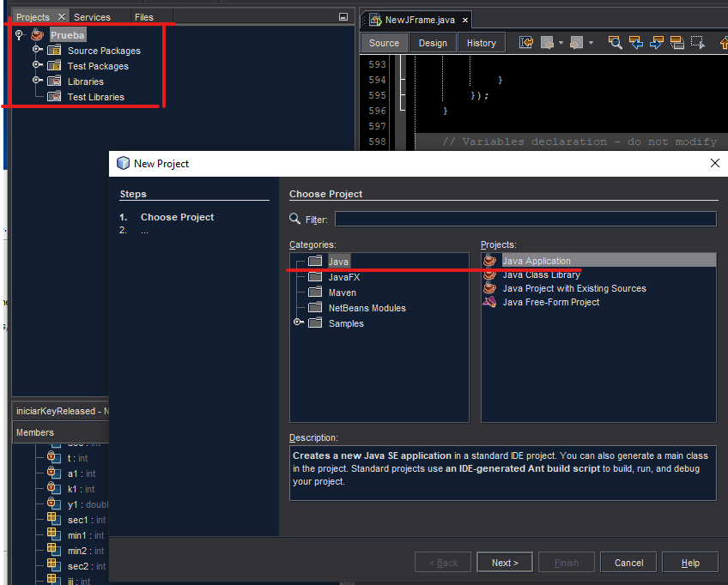Select Java Class Library project type

(542, 274)
